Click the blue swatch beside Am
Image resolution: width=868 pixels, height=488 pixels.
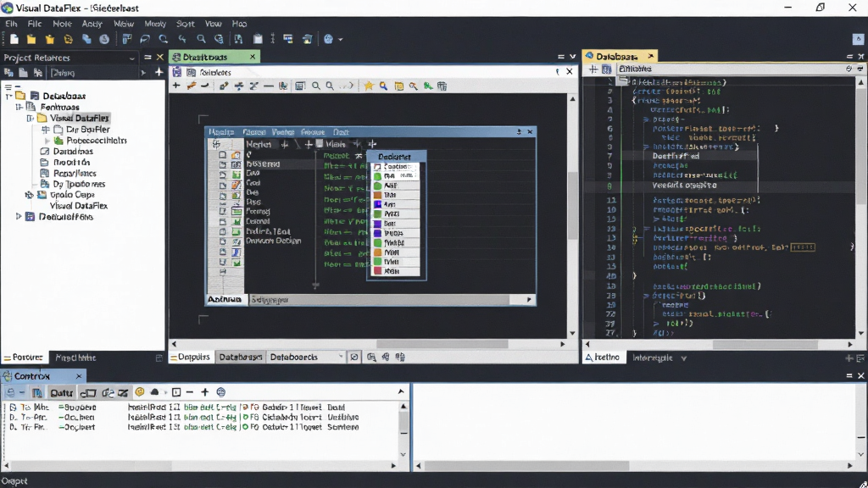point(377,205)
